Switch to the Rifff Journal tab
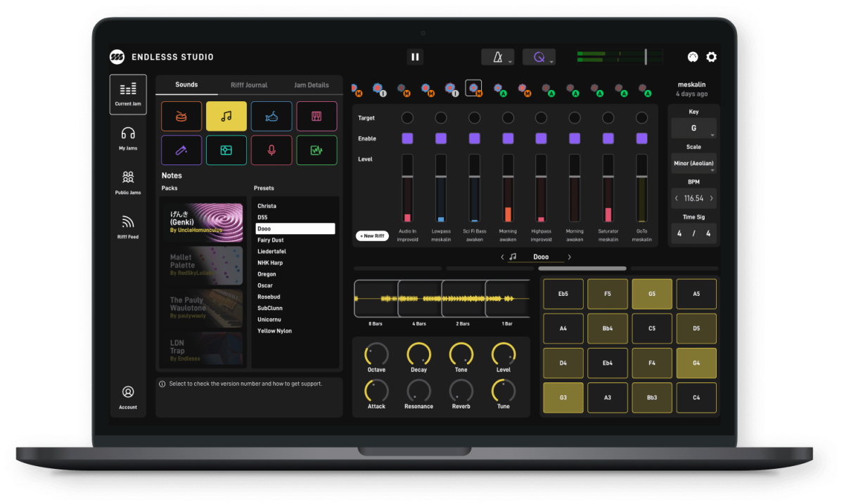Viewport: 844px width, 504px height. [x=249, y=85]
